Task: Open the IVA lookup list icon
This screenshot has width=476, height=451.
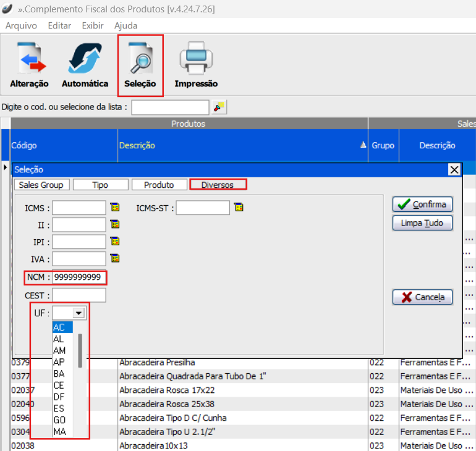Action: click(115, 258)
